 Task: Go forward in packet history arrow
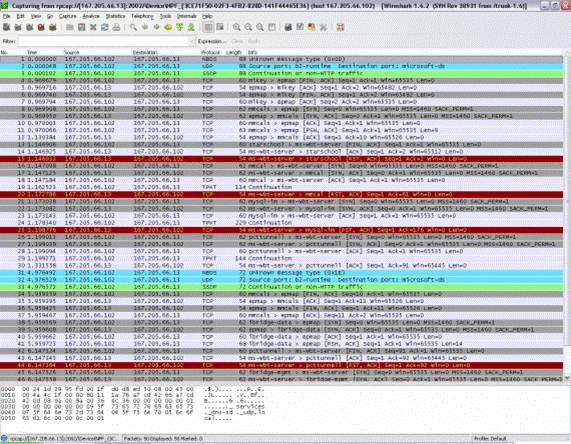[x=157, y=27]
